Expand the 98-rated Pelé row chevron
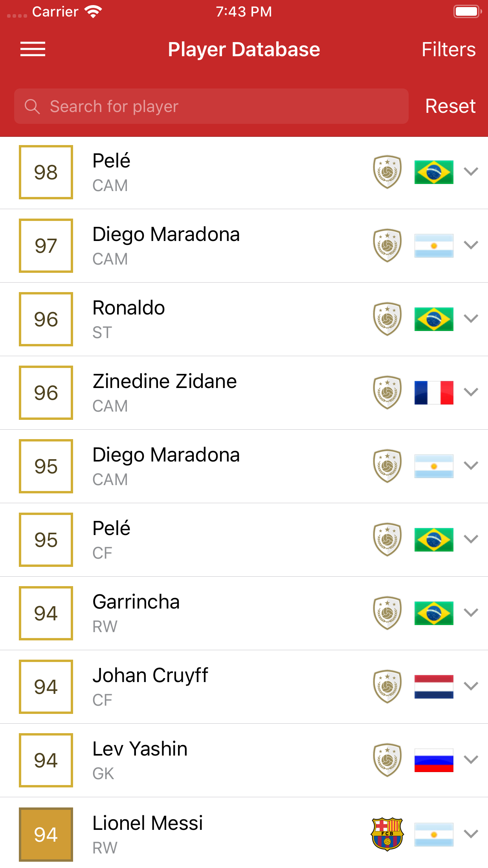The image size is (488, 868). [471, 172]
